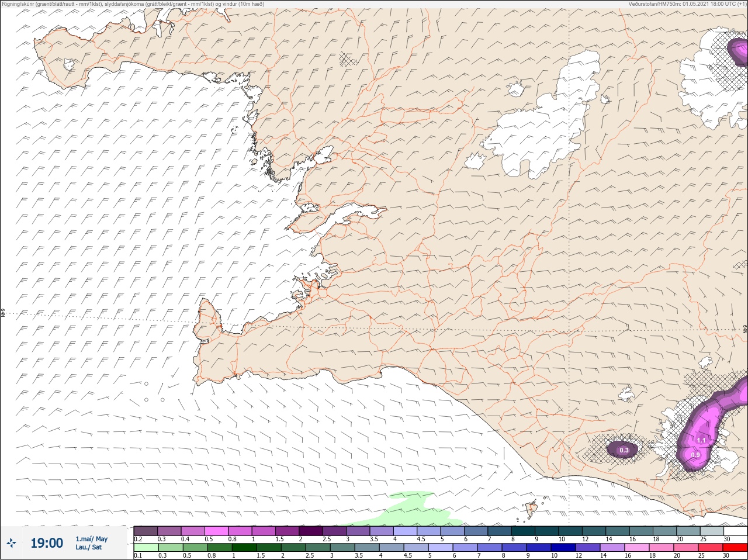The width and height of the screenshot is (748, 560).
Task: Click the map title text starting 'Rigning/skúrir'
Action: coord(133,4)
